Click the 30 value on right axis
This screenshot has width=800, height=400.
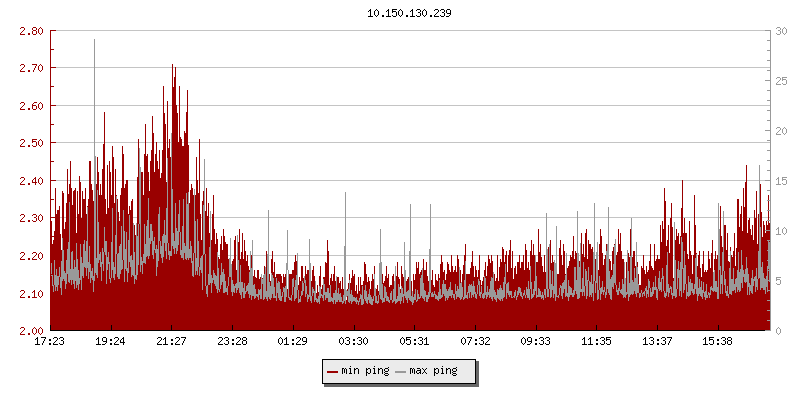pos(781,31)
